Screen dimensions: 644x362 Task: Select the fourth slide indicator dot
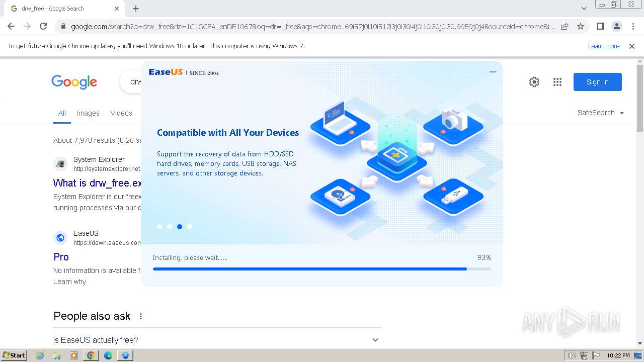190,227
